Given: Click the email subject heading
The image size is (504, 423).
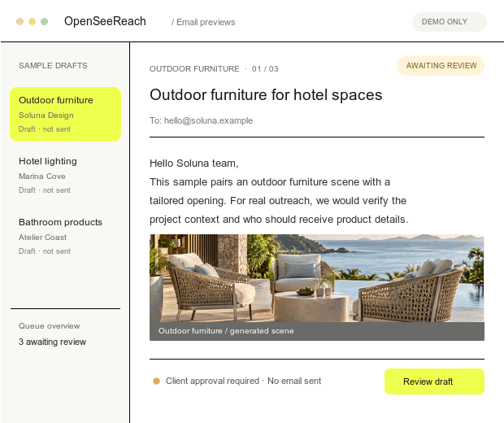Looking at the screenshot, I should click(266, 95).
